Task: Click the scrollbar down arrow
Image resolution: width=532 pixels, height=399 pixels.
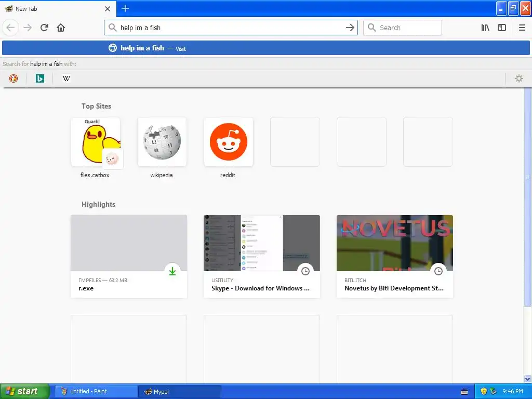Action: click(x=528, y=379)
